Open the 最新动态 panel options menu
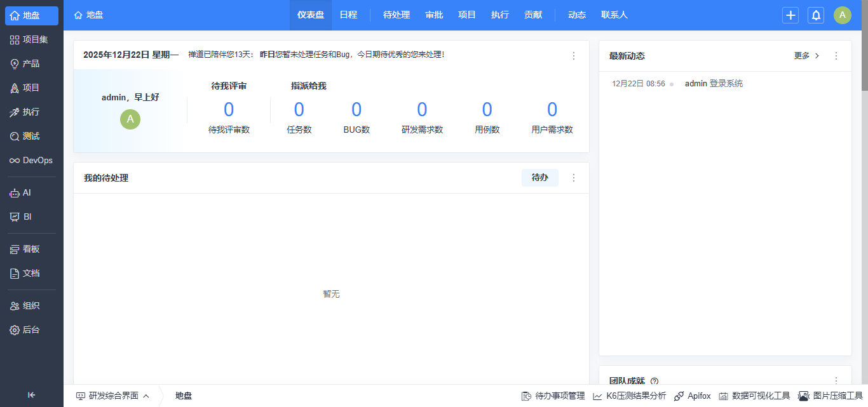This screenshot has width=868, height=407. [x=836, y=56]
